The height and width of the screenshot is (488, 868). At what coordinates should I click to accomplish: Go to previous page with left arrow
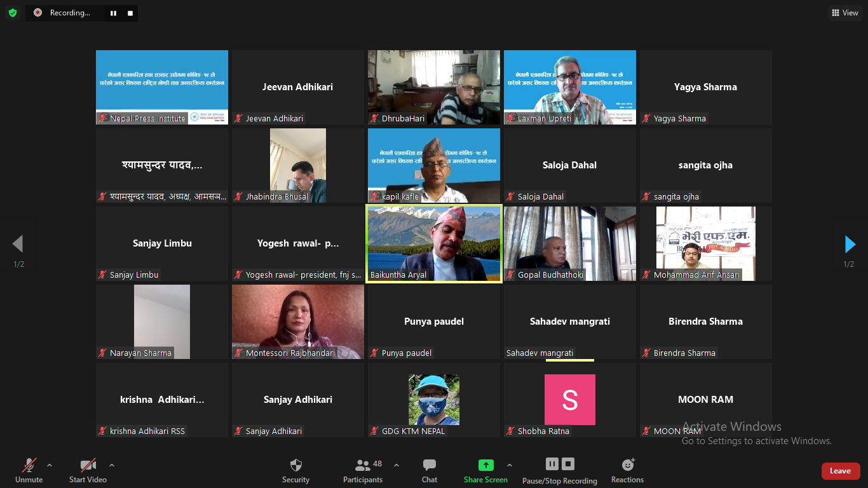(18, 244)
